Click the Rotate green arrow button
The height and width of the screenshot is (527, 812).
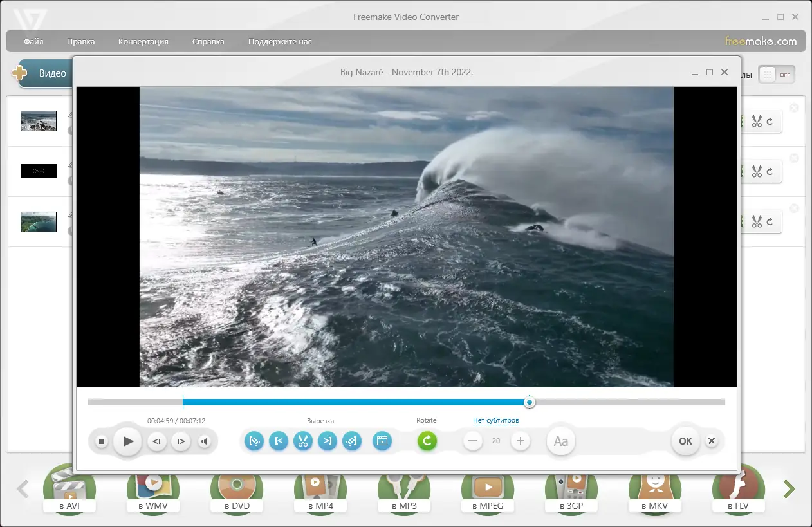click(427, 441)
